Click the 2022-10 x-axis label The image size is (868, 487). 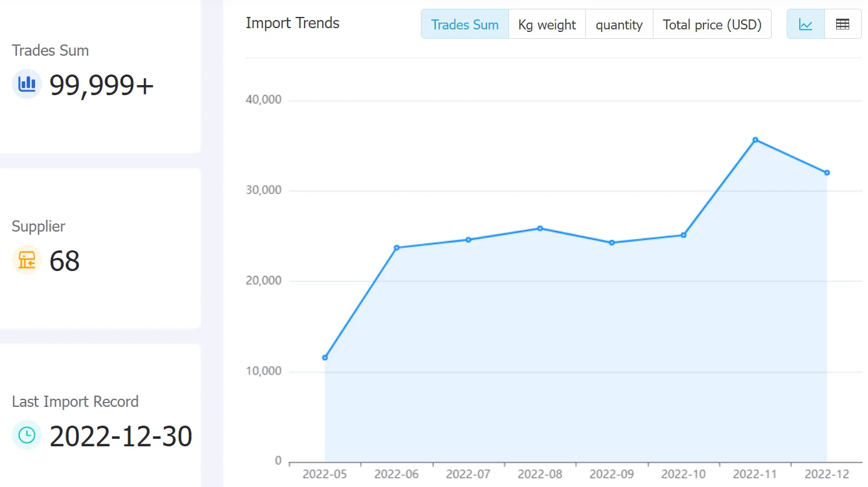pos(684,474)
